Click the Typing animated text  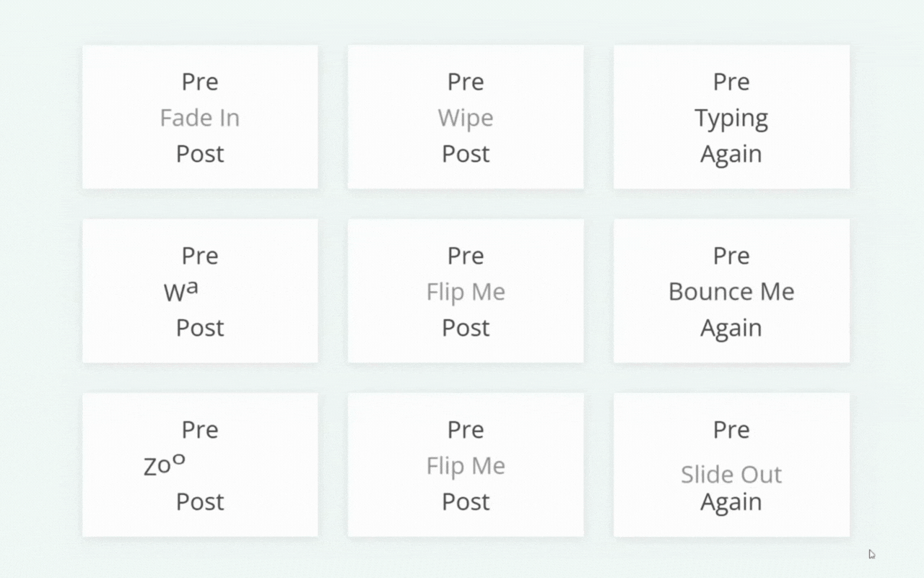pos(731,119)
